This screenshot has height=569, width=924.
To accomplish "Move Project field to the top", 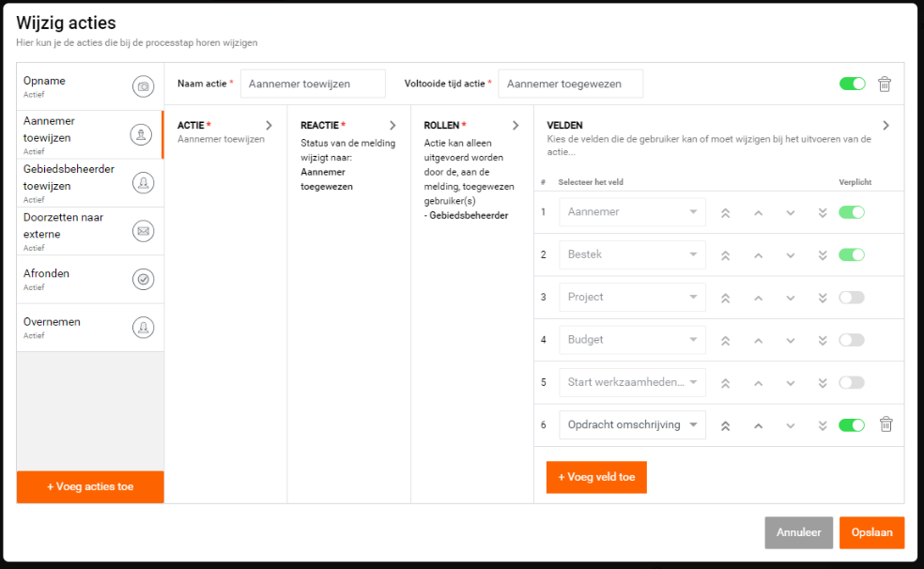I will (726, 298).
